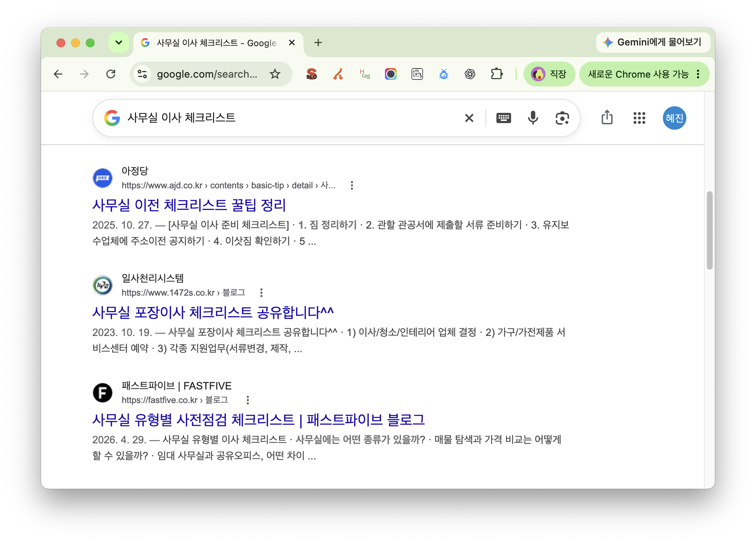This screenshot has width=756, height=543.
Task: Open the camera lens extension icon
Action: point(391,74)
